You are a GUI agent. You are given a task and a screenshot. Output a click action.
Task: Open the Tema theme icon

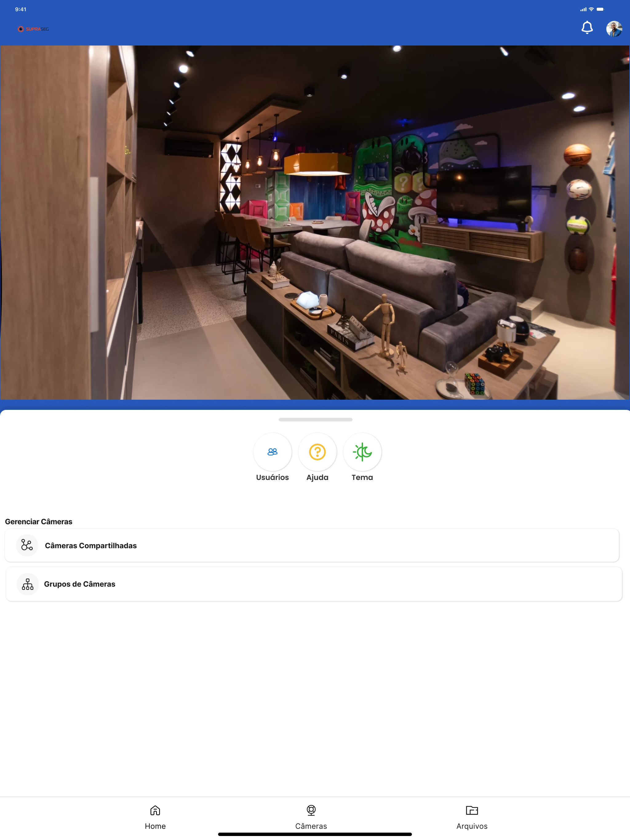click(362, 452)
